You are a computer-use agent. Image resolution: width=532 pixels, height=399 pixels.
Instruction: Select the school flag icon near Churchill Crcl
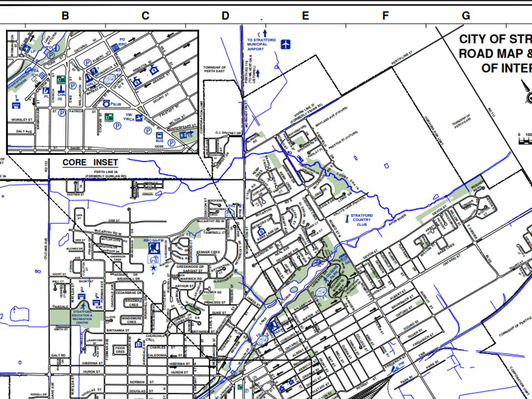139,343
